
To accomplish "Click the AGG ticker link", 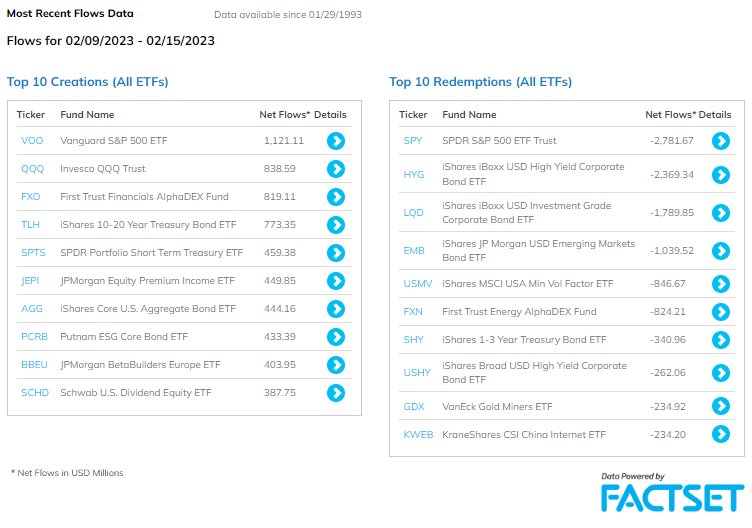I will pyautogui.click(x=32, y=309).
